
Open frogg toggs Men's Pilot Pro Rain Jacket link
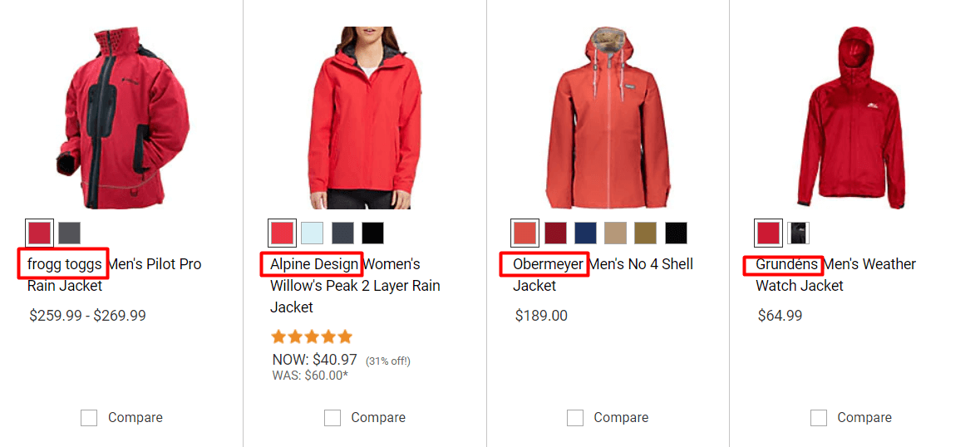(115, 275)
